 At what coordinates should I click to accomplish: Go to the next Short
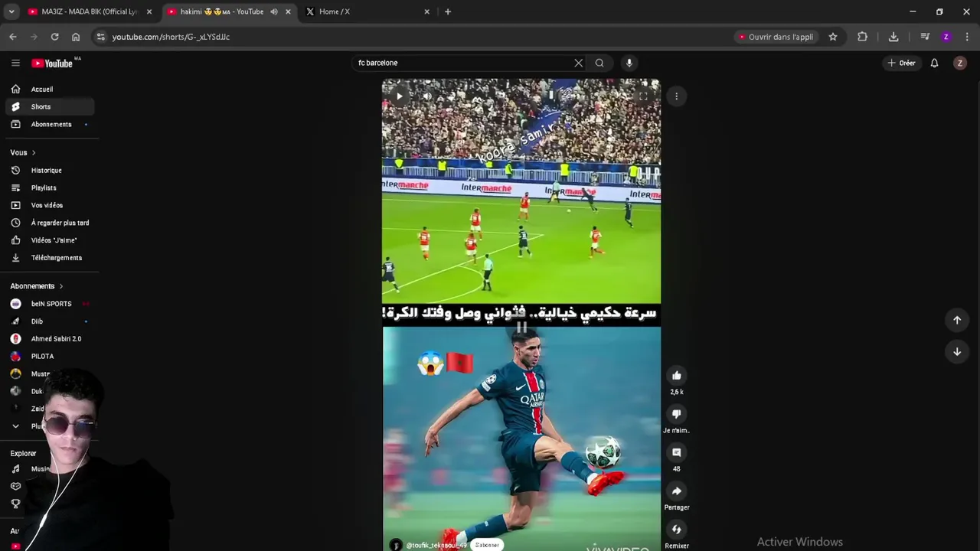tap(957, 352)
